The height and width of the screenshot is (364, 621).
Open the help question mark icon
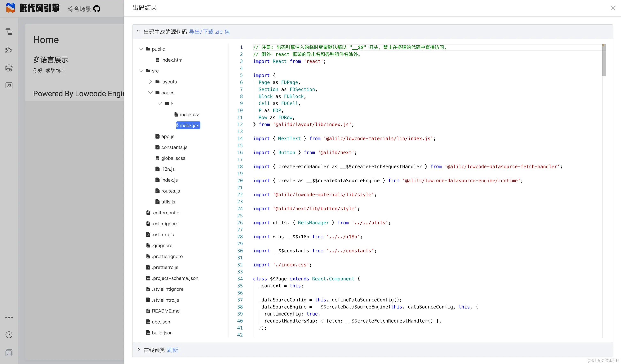(x=9, y=335)
